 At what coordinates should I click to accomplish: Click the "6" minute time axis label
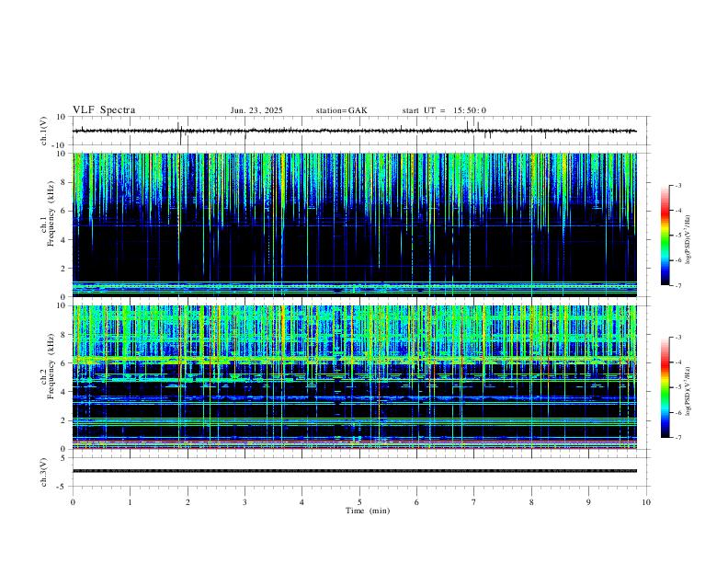click(417, 502)
